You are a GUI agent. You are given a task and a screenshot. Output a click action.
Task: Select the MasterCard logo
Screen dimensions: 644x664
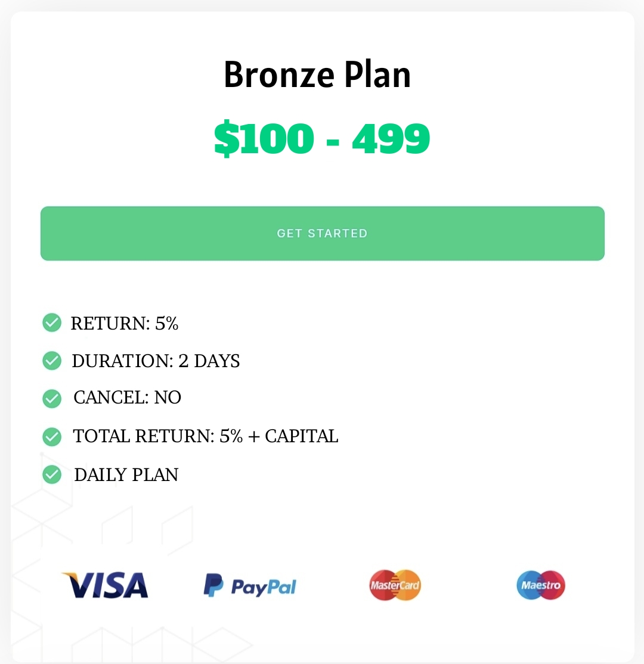(395, 585)
